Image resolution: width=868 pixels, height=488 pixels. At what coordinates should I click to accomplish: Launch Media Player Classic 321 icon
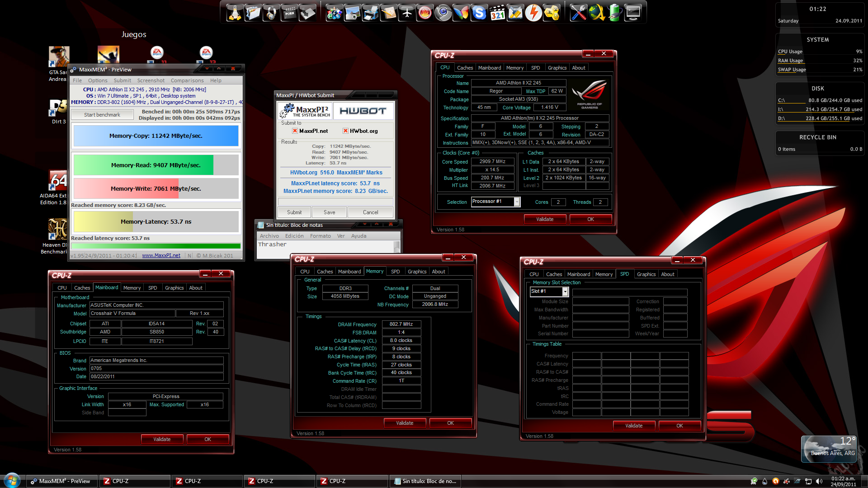pyautogui.click(x=497, y=13)
